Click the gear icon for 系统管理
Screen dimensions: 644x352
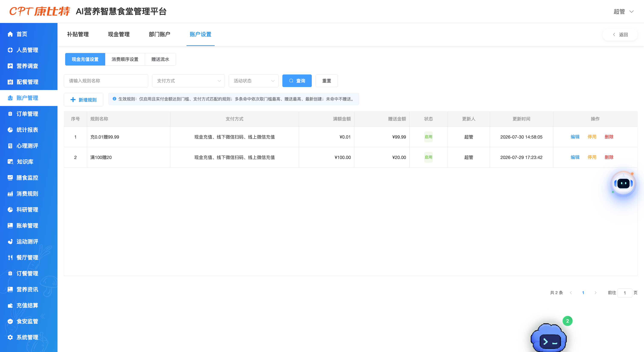click(10, 337)
